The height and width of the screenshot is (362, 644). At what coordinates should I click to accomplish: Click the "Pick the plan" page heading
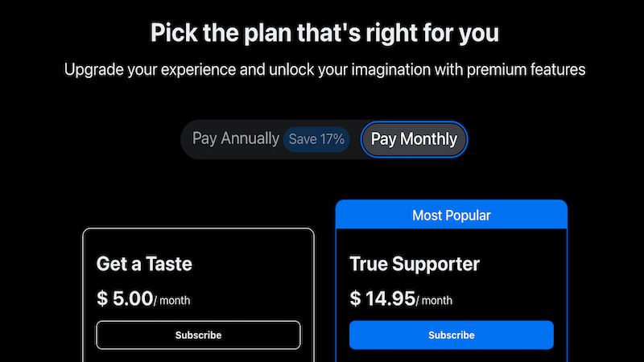(324, 34)
